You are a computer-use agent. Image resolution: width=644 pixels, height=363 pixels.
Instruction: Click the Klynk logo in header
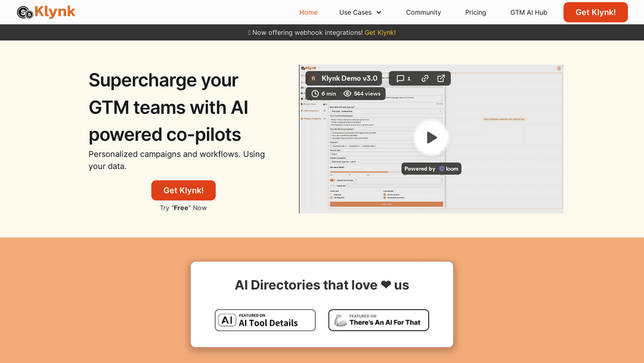coord(46,13)
